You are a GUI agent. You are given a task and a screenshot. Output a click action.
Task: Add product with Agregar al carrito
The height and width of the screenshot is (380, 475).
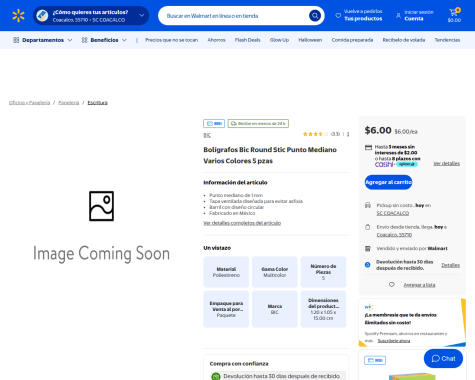click(x=388, y=182)
